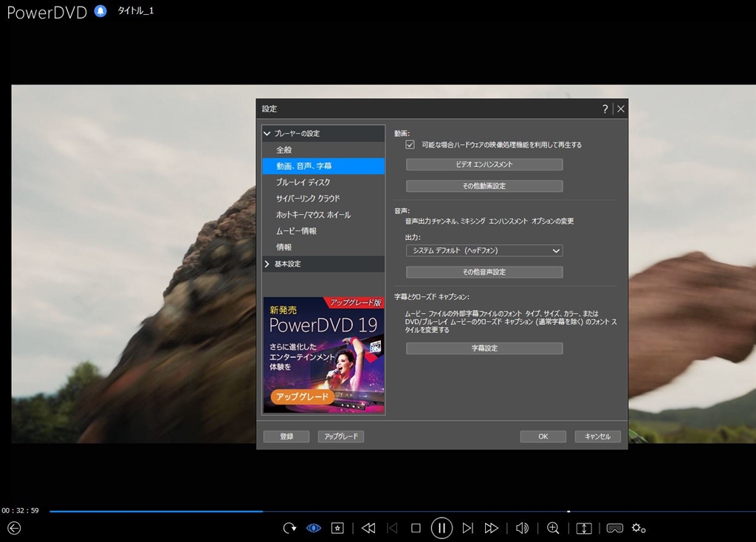This screenshot has height=542, width=756.
Task: Toggle the TrueTheater eye icon
Action: (313, 528)
